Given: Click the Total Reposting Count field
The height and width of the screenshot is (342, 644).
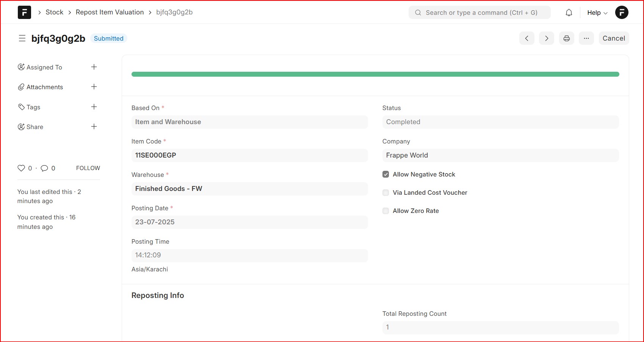Looking at the screenshot, I should coord(500,327).
